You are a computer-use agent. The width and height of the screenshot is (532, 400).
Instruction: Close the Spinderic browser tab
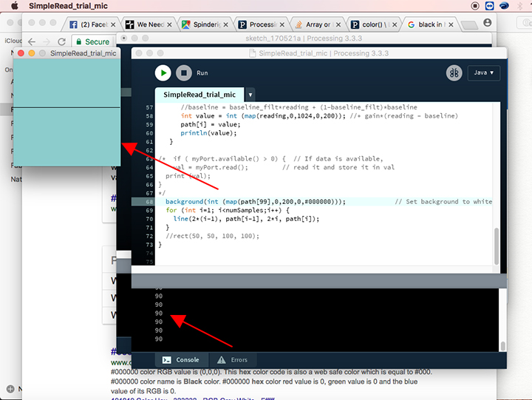225,25
